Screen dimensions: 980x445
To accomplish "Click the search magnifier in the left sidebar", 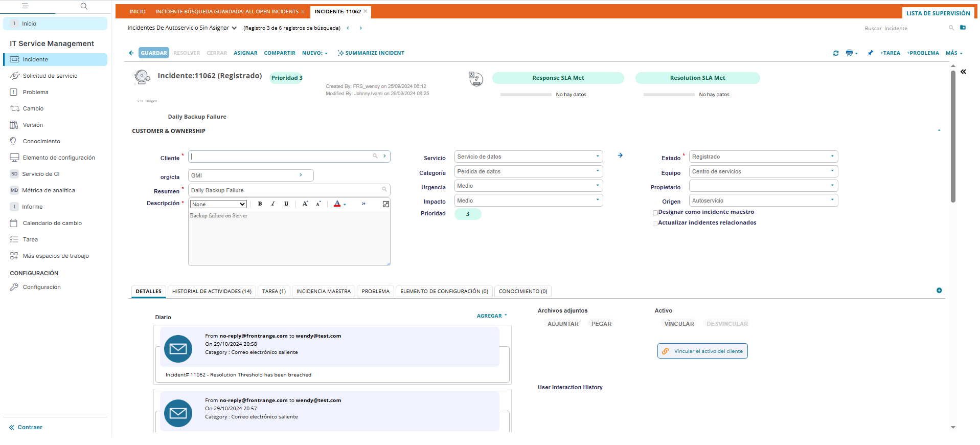I will 84,6.
